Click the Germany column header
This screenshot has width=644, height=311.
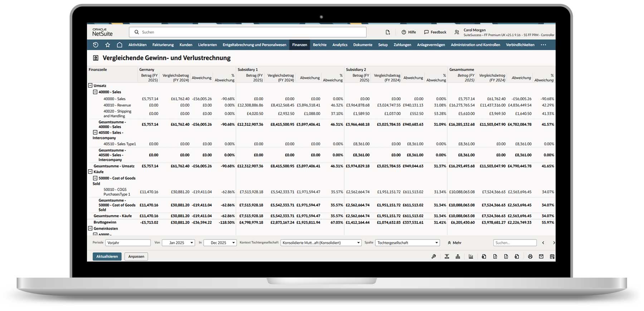tap(147, 70)
